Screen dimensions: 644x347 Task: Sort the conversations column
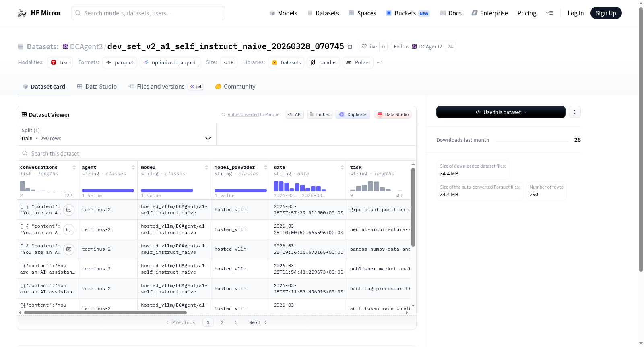tap(74, 167)
